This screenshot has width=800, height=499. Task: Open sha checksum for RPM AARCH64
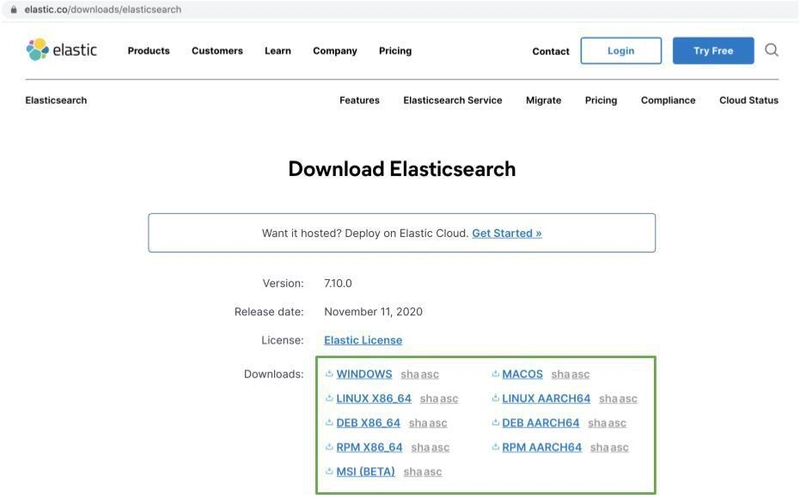click(x=599, y=447)
